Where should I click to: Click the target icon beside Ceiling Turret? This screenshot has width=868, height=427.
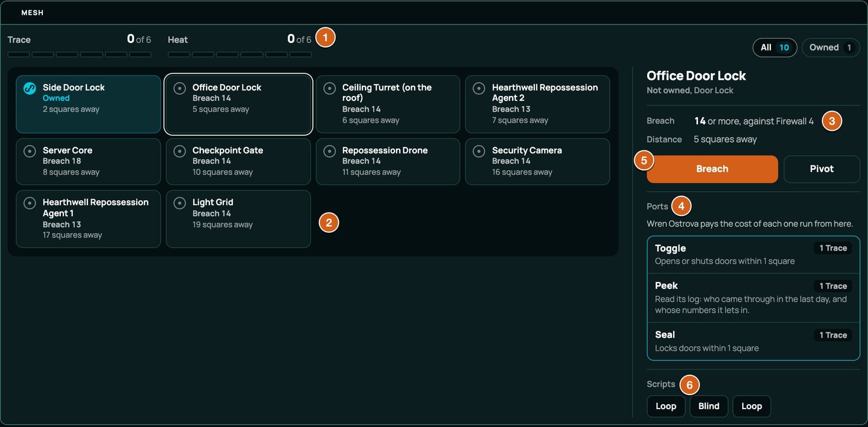point(329,88)
